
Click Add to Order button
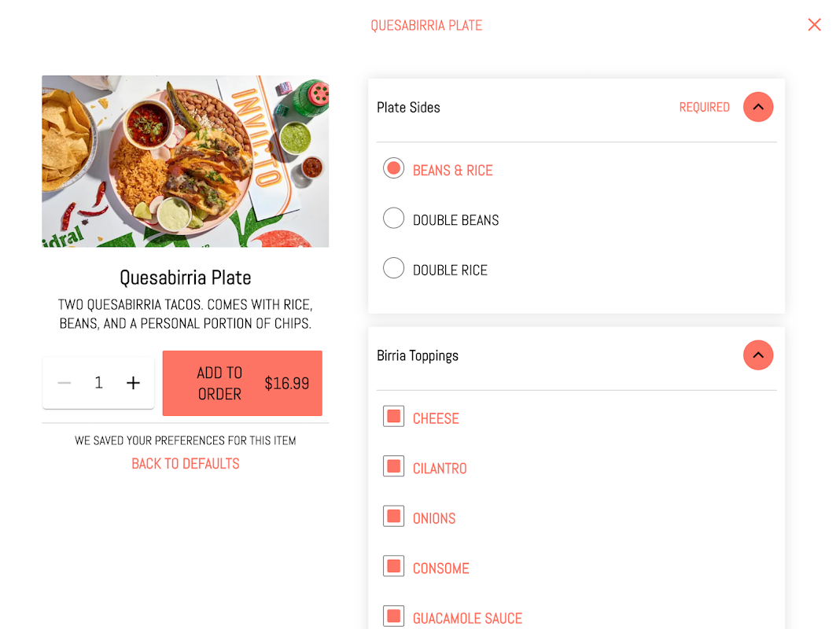[x=242, y=383]
